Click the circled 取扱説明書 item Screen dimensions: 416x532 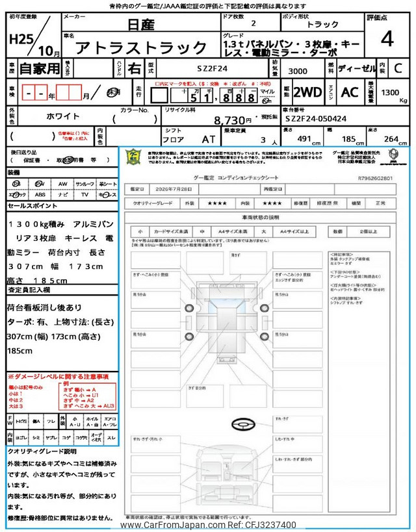(70, 160)
